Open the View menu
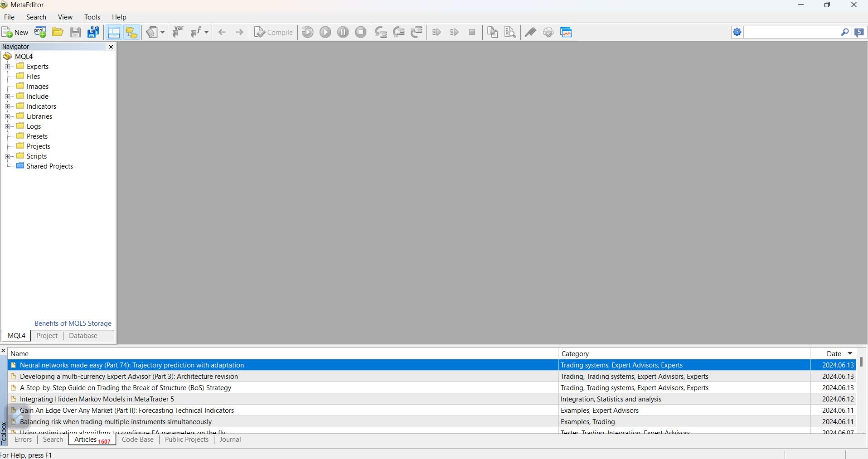 tap(65, 17)
